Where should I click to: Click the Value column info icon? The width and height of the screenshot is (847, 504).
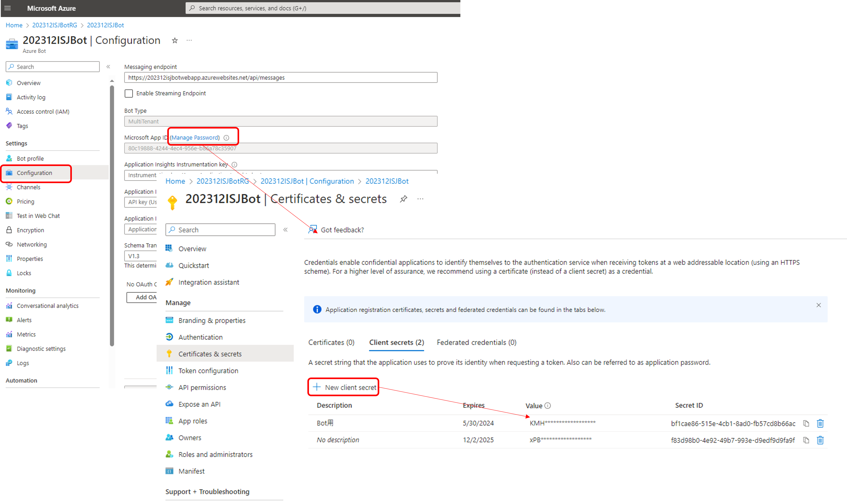coord(547,405)
